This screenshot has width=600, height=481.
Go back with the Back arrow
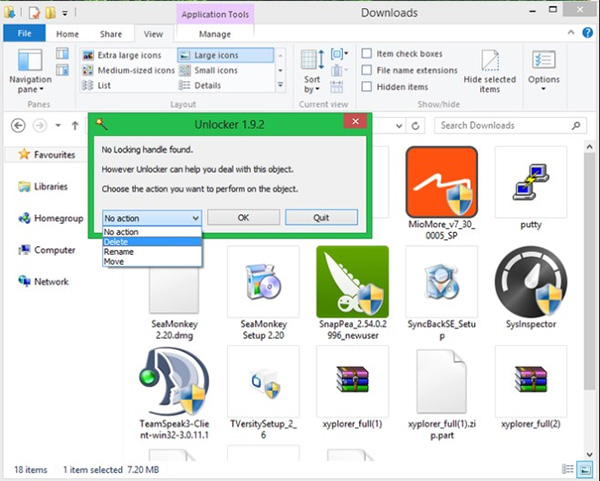click(x=18, y=125)
